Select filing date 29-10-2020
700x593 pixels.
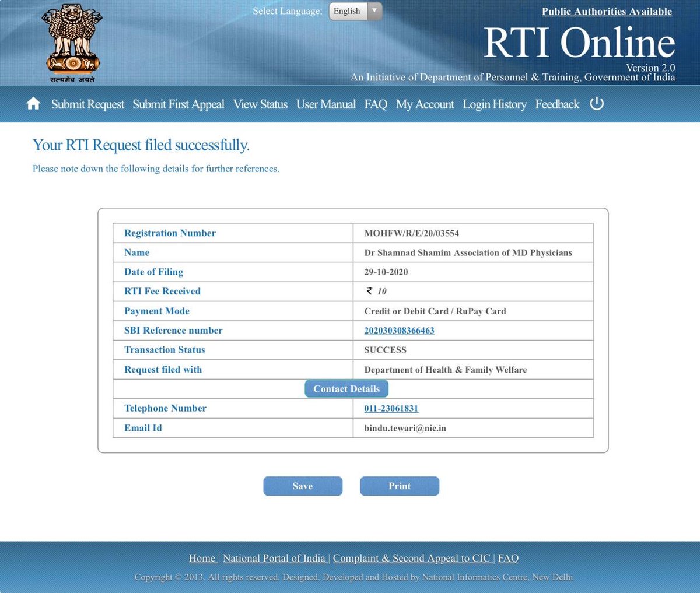386,272
